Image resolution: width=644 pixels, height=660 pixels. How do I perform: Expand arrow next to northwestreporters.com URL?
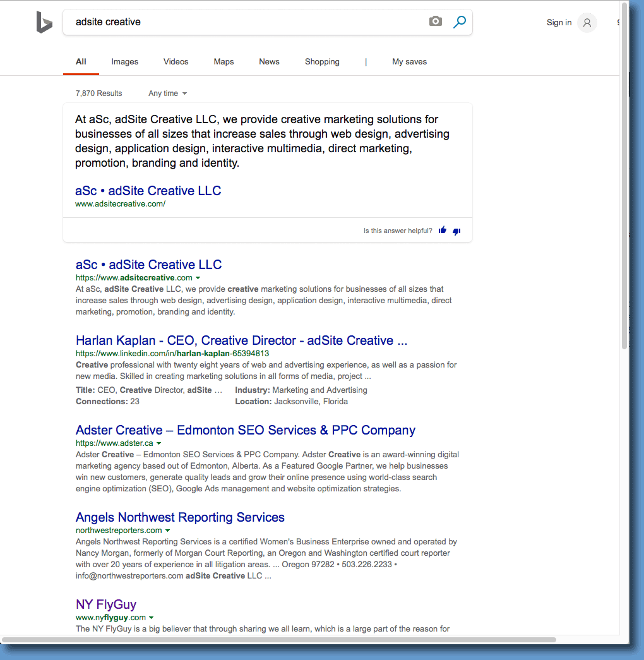(x=167, y=531)
